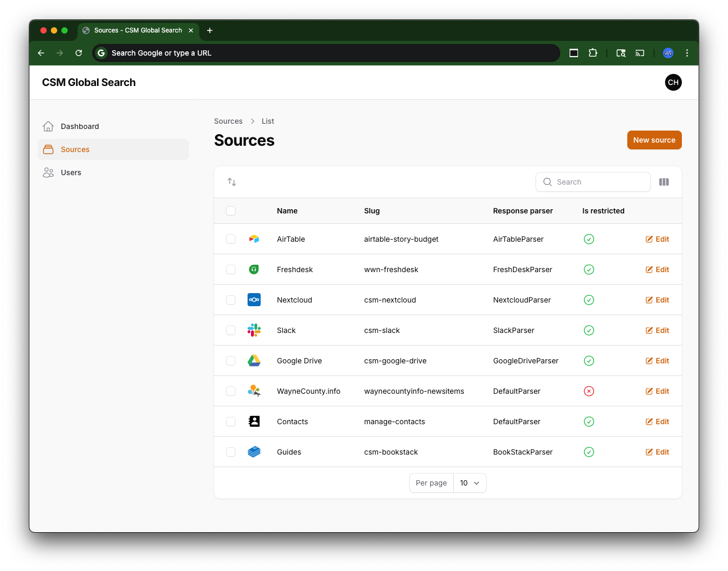Viewport: 728px width, 571px height.
Task: Tick the WayneCounty.info row checkbox
Action: click(231, 391)
